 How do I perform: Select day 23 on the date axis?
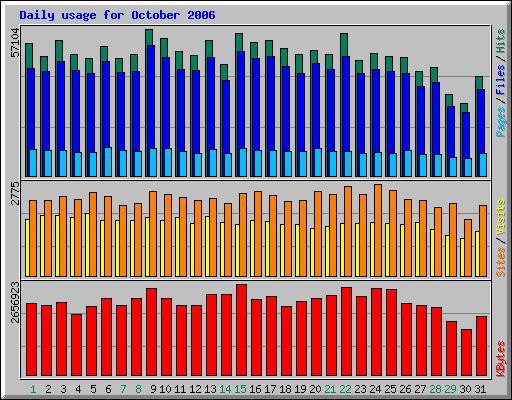(360, 389)
